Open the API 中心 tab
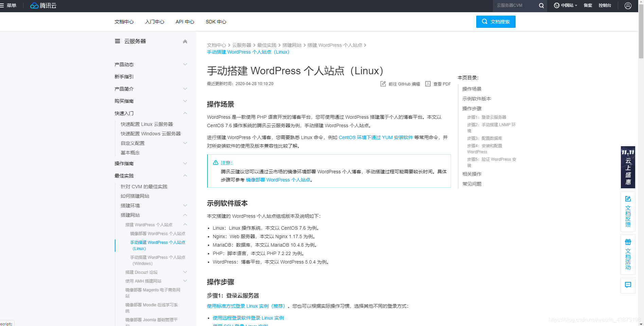644x326 pixels. pyautogui.click(x=185, y=22)
